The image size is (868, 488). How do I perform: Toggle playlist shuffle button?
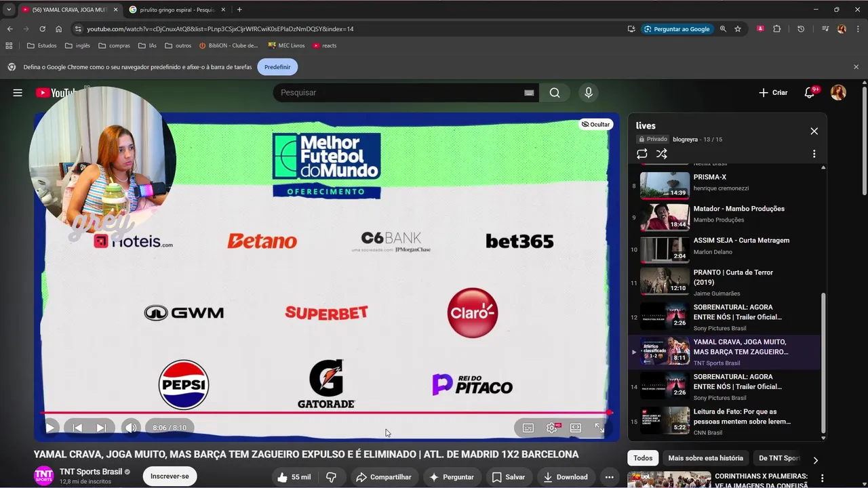[x=662, y=154]
